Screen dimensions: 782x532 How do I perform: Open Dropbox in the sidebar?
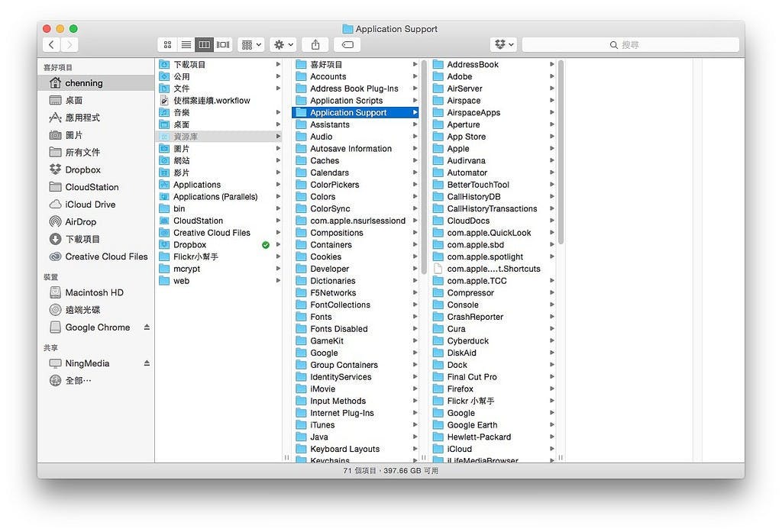tap(96, 169)
